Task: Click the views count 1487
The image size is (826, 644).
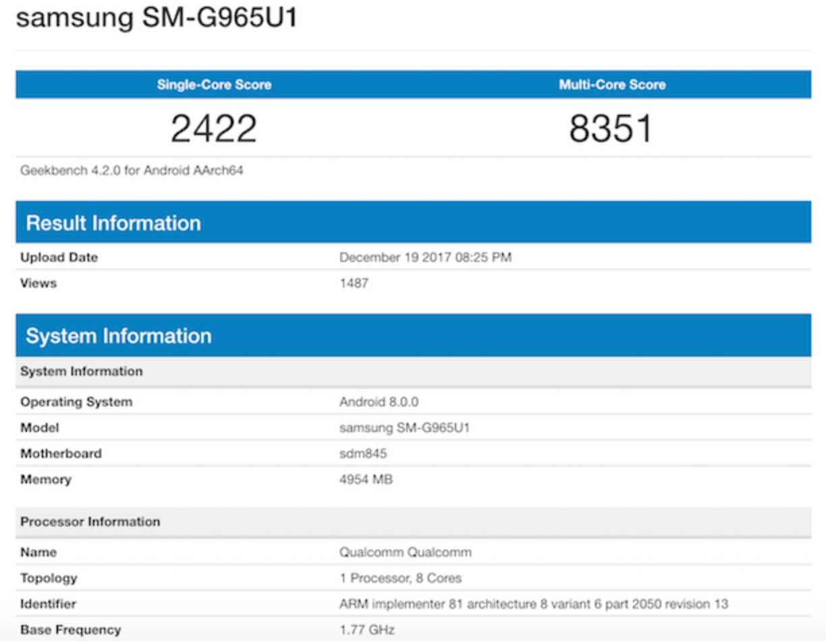Action: [354, 283]
